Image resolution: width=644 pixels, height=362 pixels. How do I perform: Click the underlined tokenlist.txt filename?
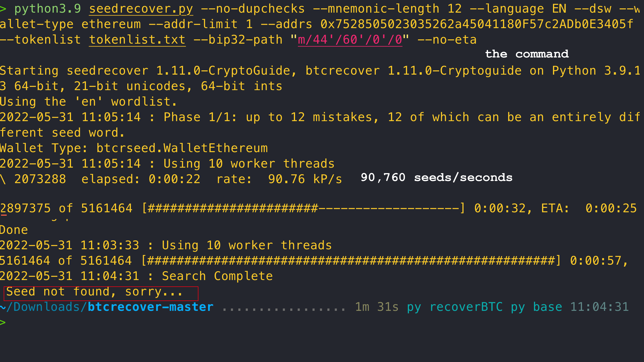click(137, 40)
